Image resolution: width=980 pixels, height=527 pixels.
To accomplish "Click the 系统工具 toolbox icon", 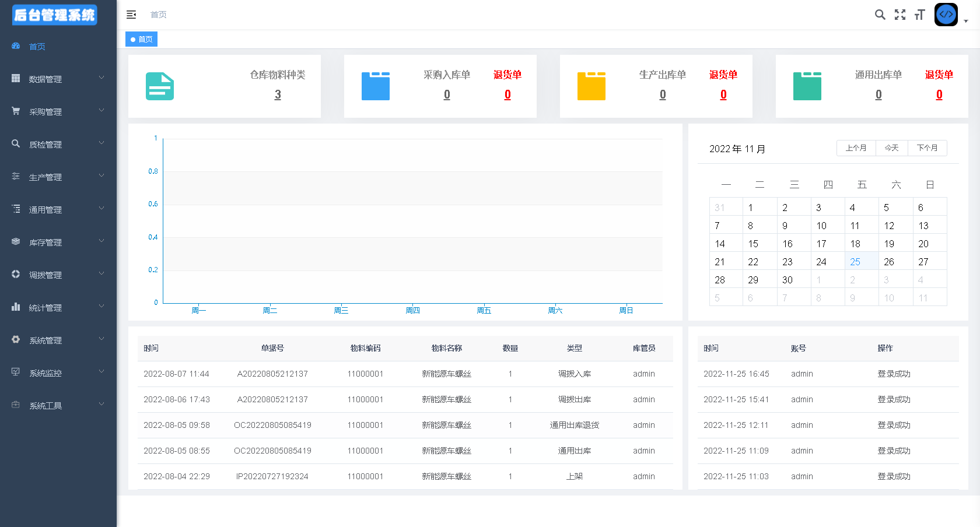I will coord(16,405).
